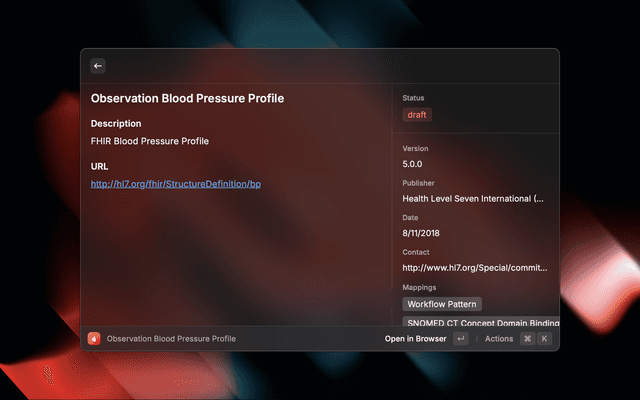The height and width of the screenshot is (400, 640).
Task: Click the profile title in bottom bar
Action: point(171,339)
